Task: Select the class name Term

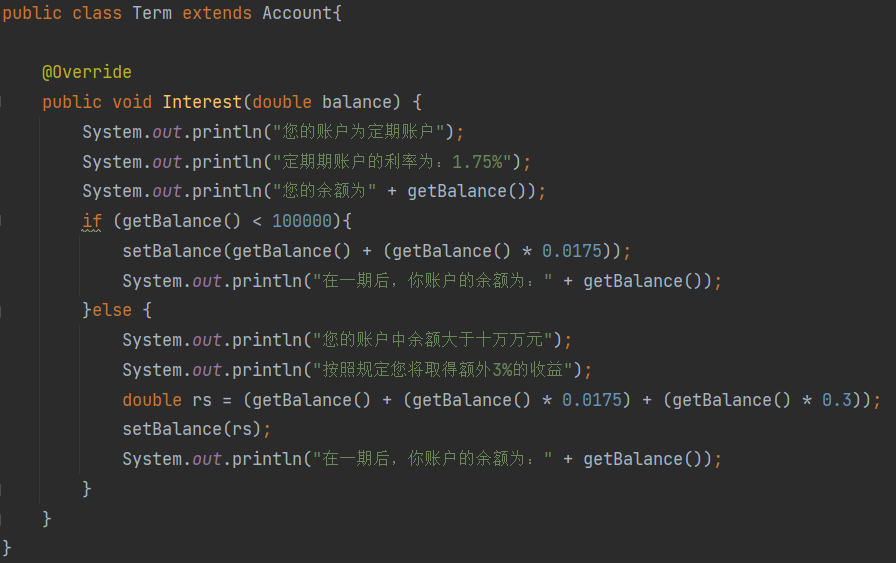Action: pos(152,13)
